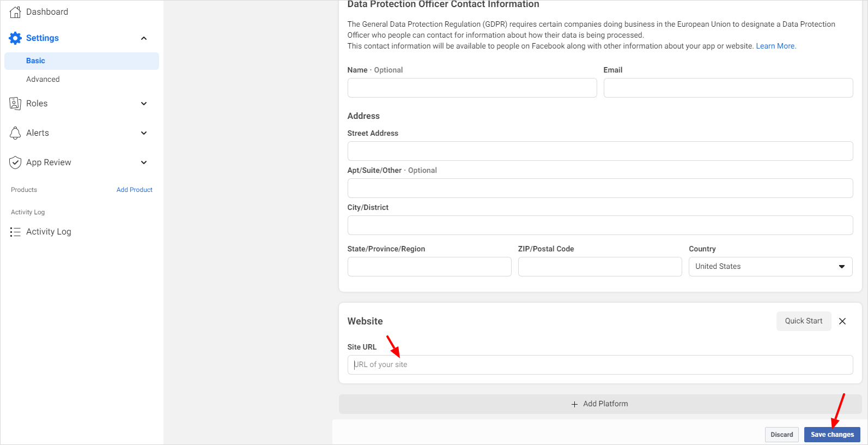Focus the ZIP/Postal Code field
Image resolution: width=868 pixels, height=445 pixels.
pyautogui.click(x=600, y=267)
